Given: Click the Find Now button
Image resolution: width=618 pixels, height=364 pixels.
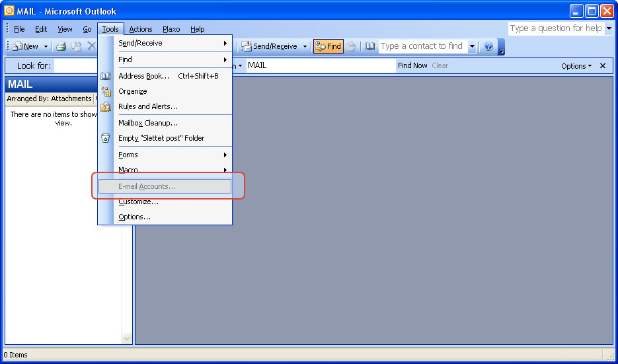Looking at the screenshot, I should 412,66.
